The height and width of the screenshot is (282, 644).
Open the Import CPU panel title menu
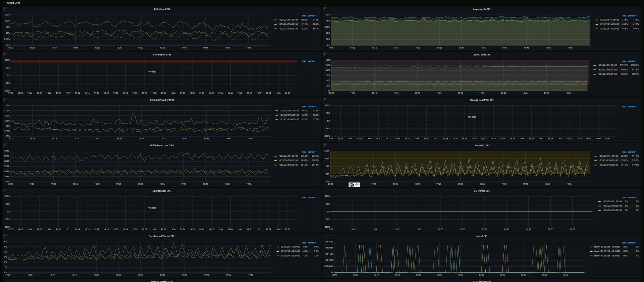[x=482, y=236]
